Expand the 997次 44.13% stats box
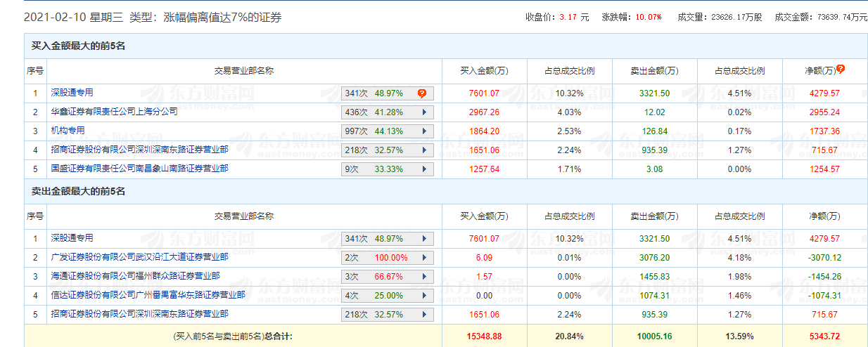Viewport: 868px width, 347px height. [x=387, y=131]
